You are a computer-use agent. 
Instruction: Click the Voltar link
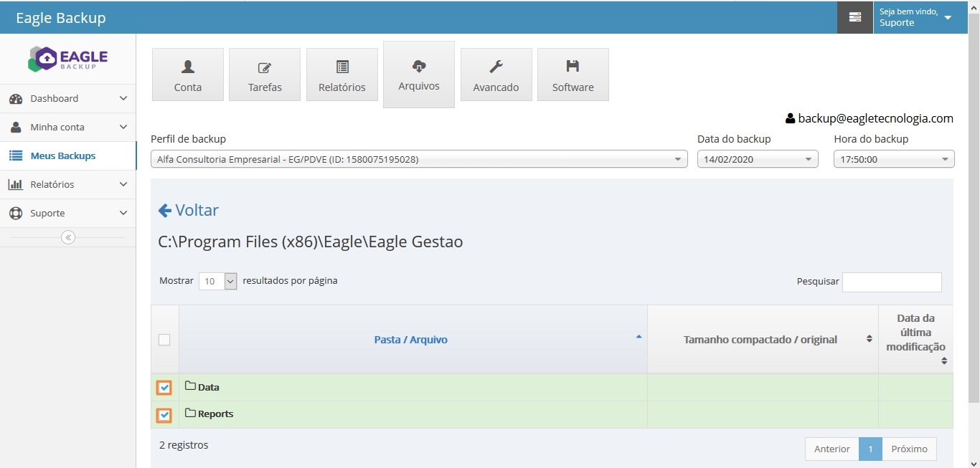tap(189, 211)
